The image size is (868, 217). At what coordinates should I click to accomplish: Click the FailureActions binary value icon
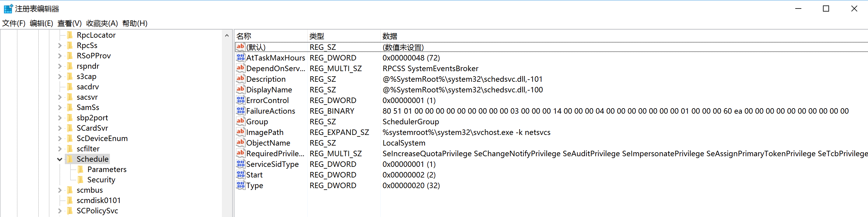240,111
